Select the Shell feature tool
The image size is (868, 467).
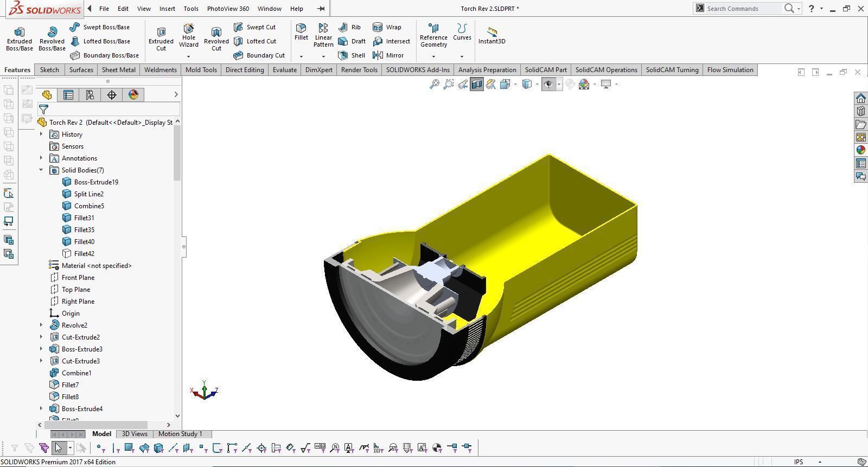pyautogui.click(x=351, y=55)
